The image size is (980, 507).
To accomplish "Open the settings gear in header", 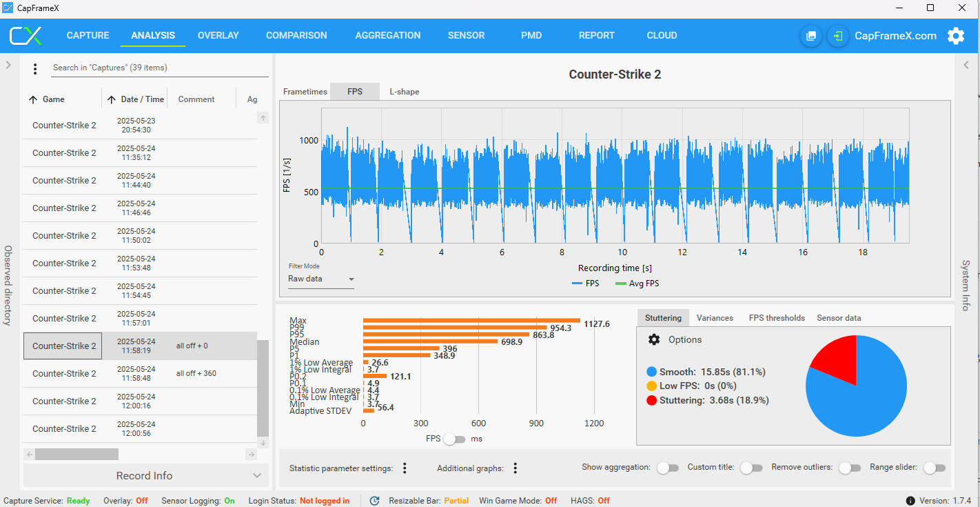I will tap(955, 36).
